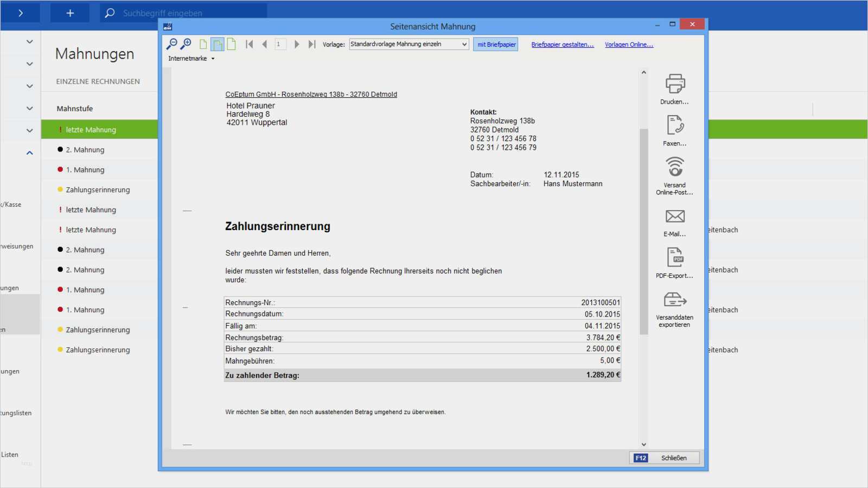Image resolution: width=868 pixels, height=488 pixels.
Task: Collapse section with upward sidebar chevron
Action: coord(30,153)
